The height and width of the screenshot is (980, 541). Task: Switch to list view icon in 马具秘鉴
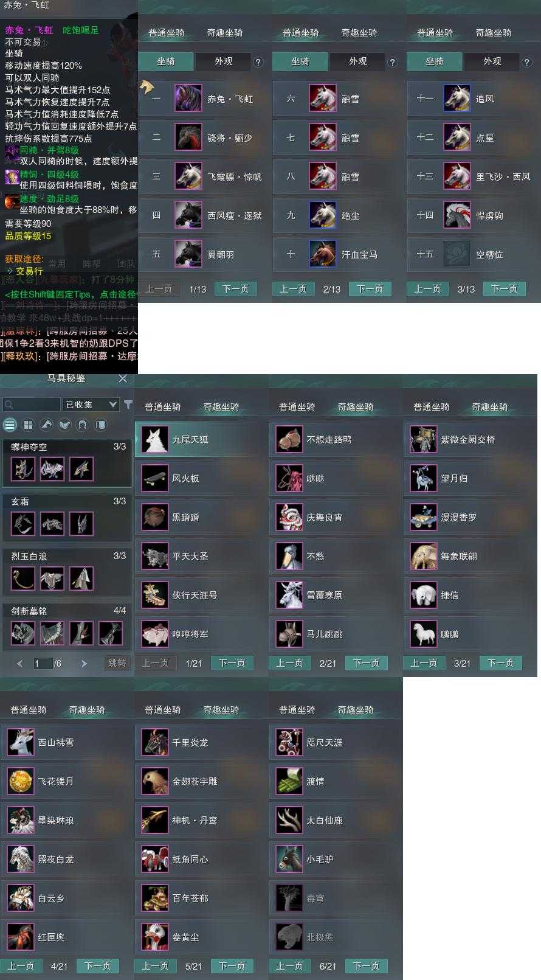[x=10, y=425]
